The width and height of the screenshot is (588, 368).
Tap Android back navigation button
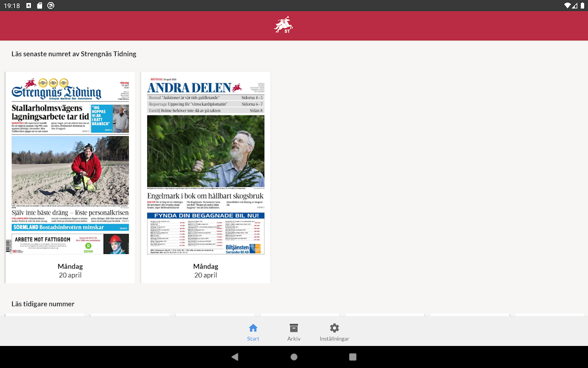(x=235, y=357)
